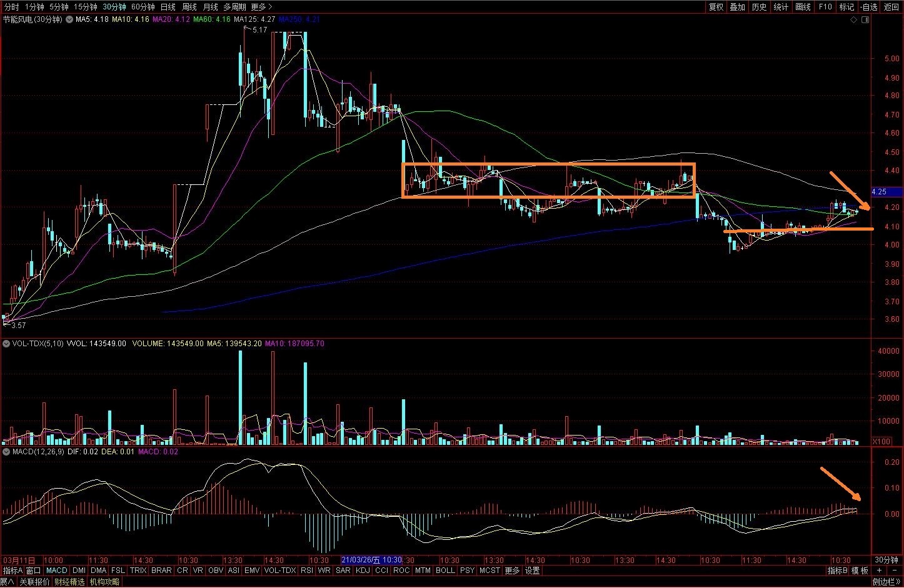
Task: Open the 机构攻略 tab
Action: (x=104, y=582)
